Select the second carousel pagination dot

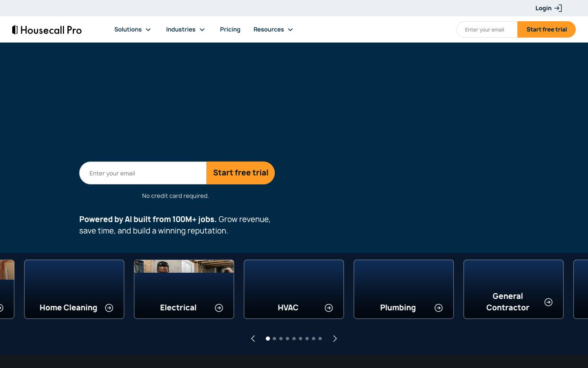274,339
